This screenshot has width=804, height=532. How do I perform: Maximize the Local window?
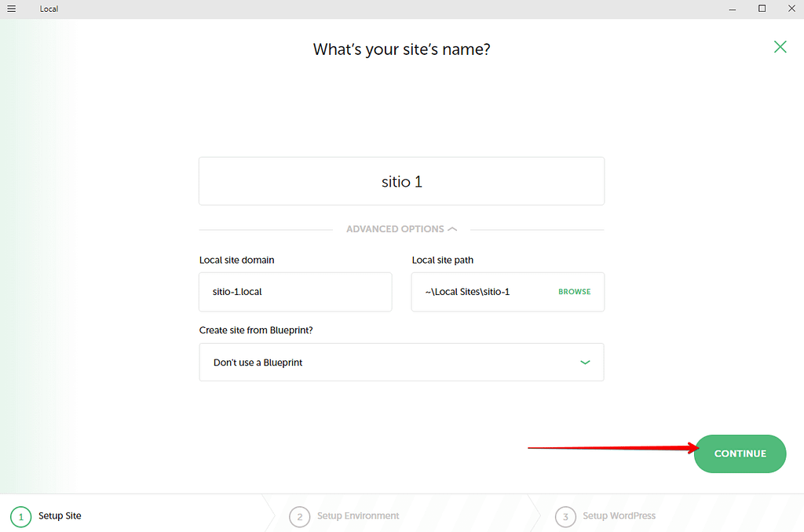tap(762, 9)
